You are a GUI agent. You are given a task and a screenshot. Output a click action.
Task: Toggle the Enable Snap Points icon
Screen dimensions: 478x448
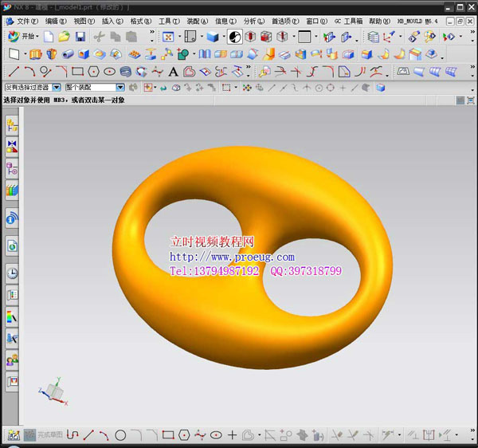(247, 88)
